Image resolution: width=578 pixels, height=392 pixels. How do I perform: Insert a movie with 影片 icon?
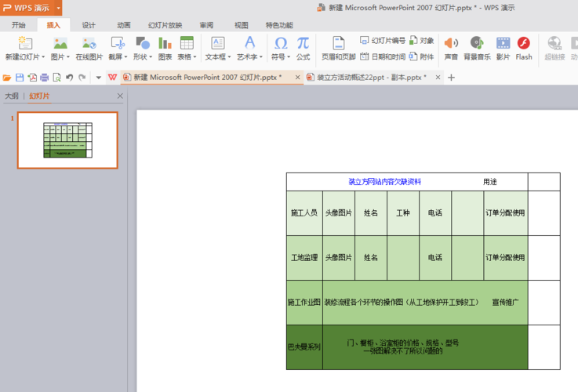[503, 43]
